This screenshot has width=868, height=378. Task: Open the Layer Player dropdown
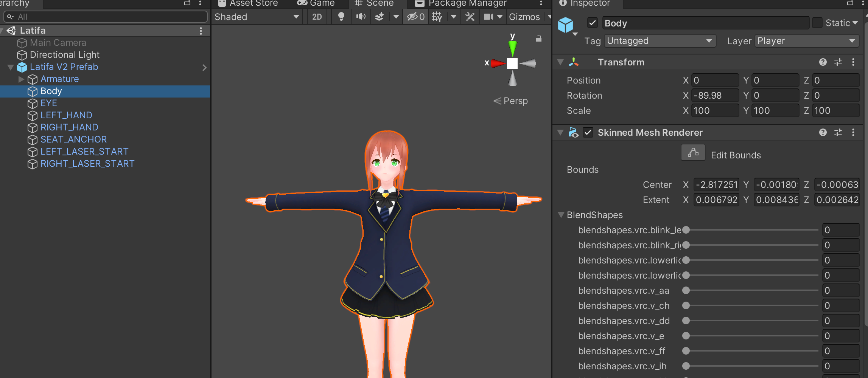point(807,41)
